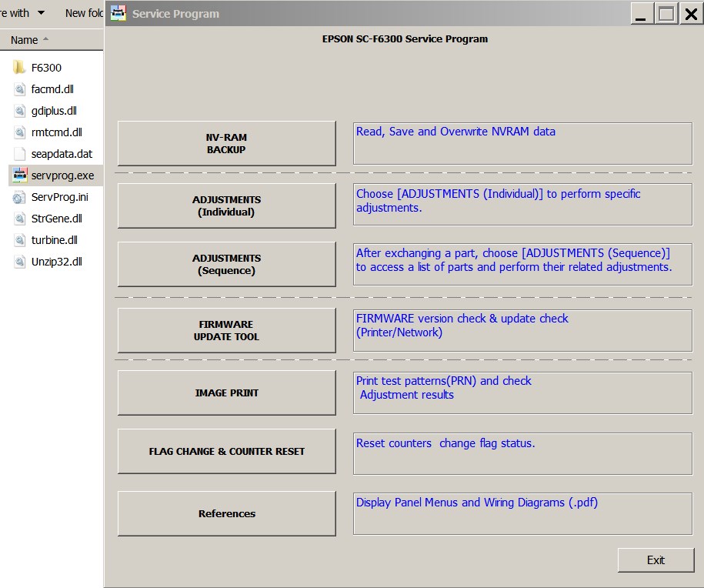Close the Service Program window

pyautogui.click(x=691, y=14)
